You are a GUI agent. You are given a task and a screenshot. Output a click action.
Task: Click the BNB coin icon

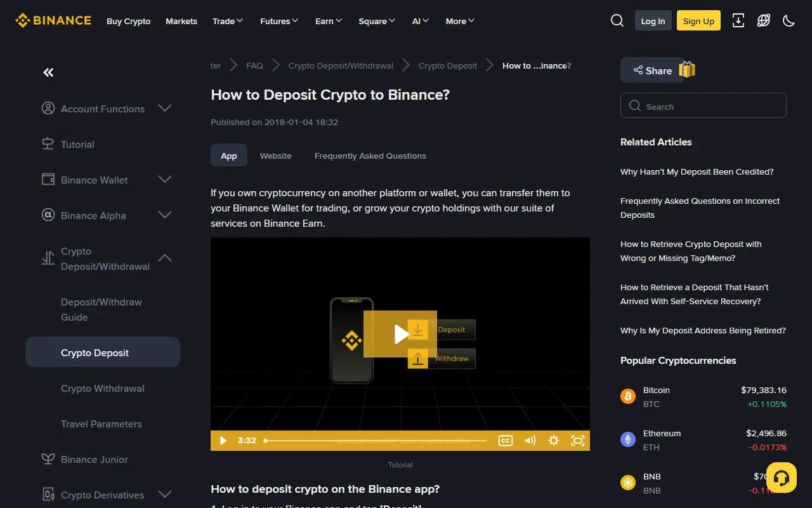(628, 483)
